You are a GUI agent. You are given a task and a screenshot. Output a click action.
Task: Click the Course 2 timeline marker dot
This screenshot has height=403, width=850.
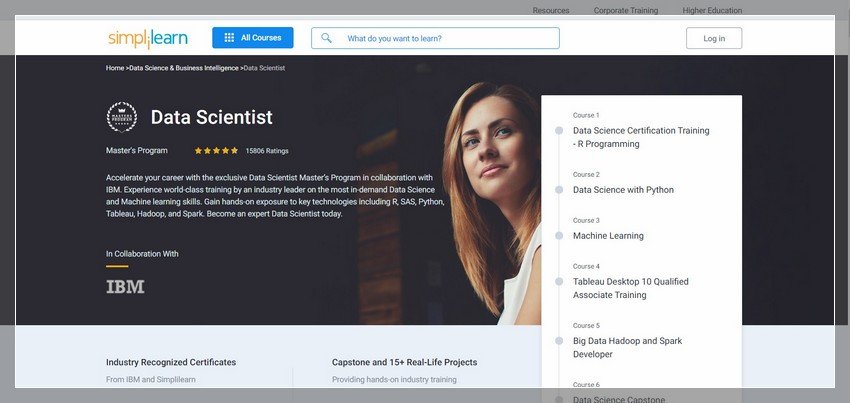[559, 190]
